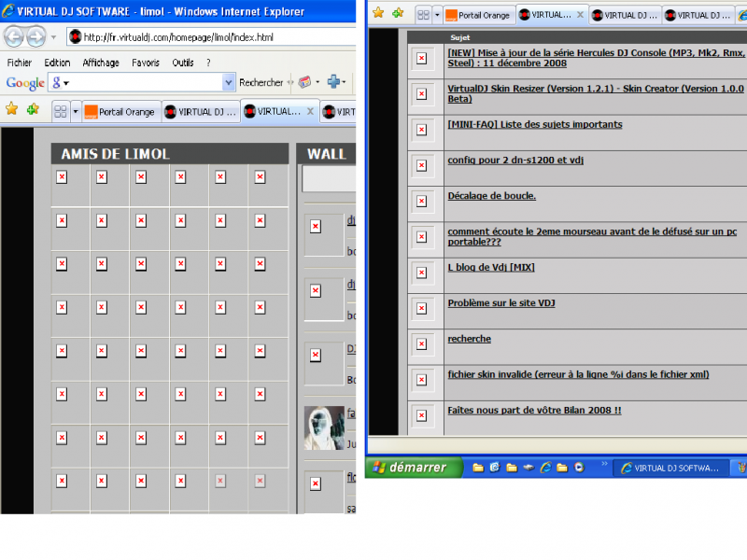Click the Internet Explorer Forward arrow button

pyautogui.click(x=35, y=36)
